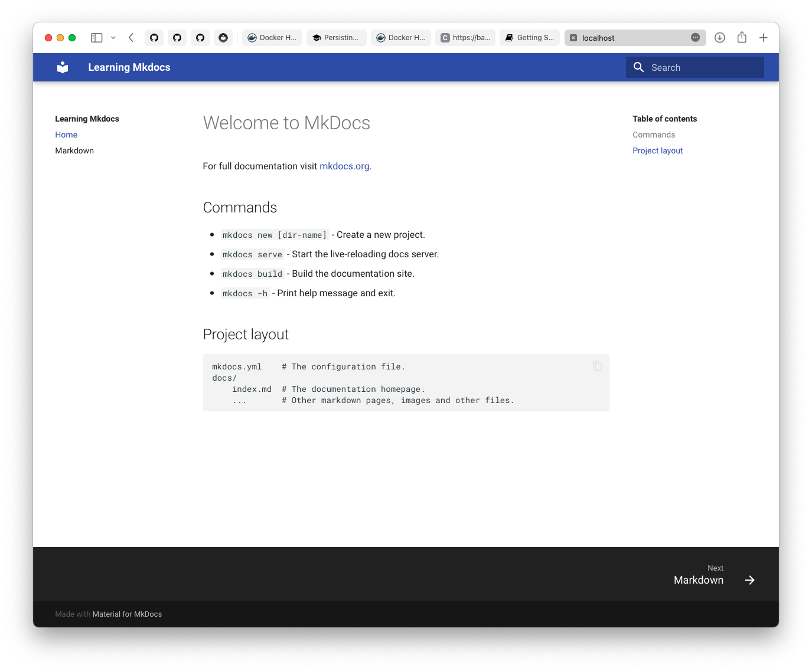
Task: Open a new tab with the plus icon
Action: click(764, 38)
